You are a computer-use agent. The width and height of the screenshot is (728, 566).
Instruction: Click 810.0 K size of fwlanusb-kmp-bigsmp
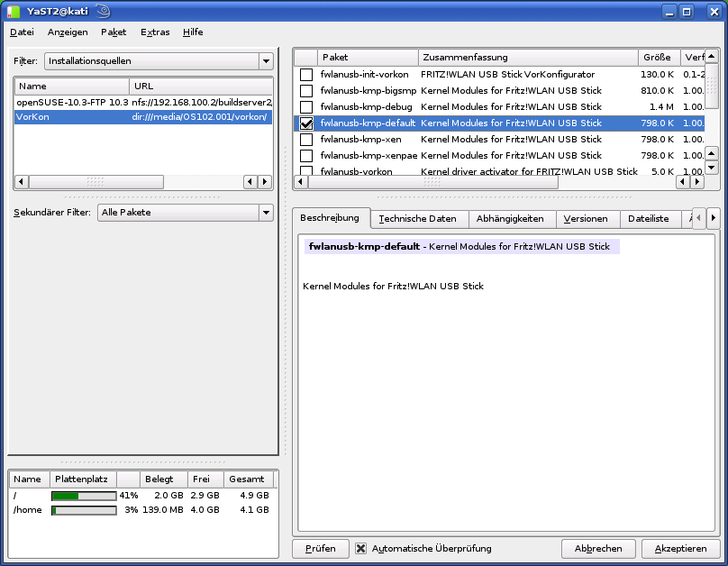pyautogui.click(x=657, y=90)
